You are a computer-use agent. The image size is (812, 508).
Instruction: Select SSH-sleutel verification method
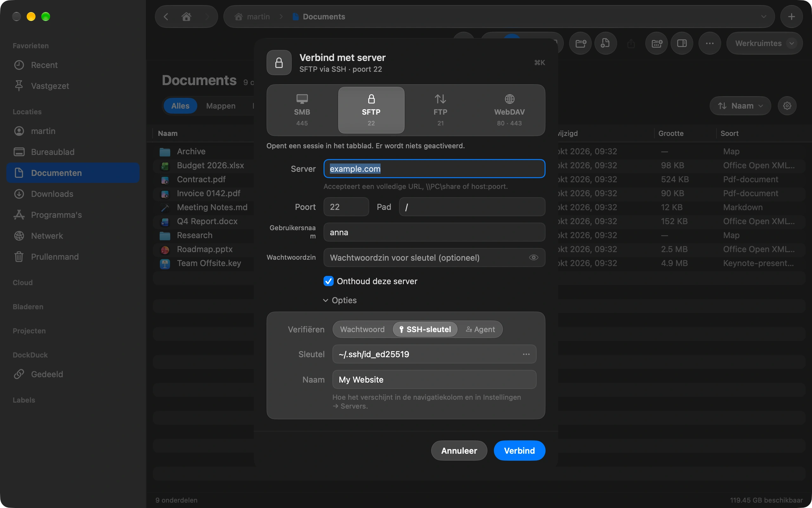point(425,329)
